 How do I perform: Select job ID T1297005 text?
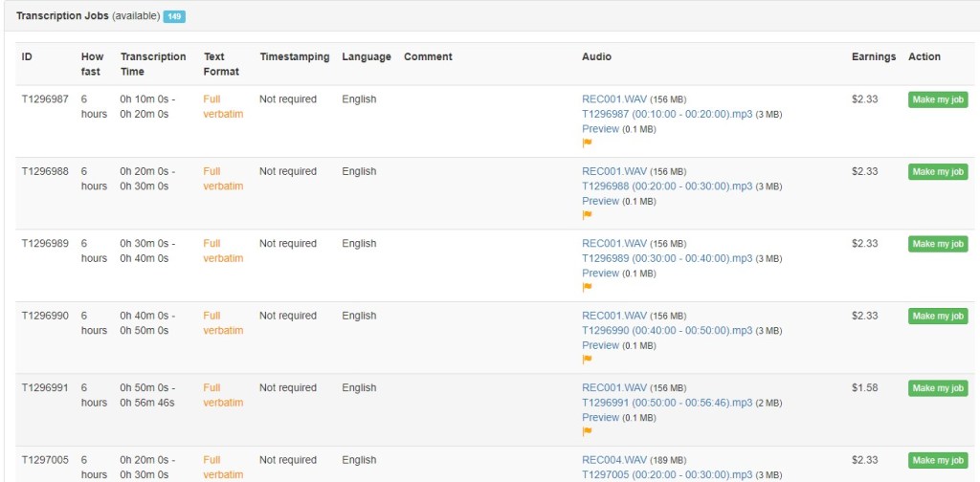coord(45,460)
